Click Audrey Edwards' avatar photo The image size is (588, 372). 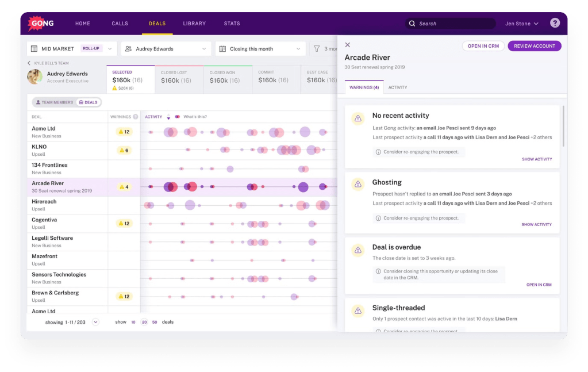34,77
